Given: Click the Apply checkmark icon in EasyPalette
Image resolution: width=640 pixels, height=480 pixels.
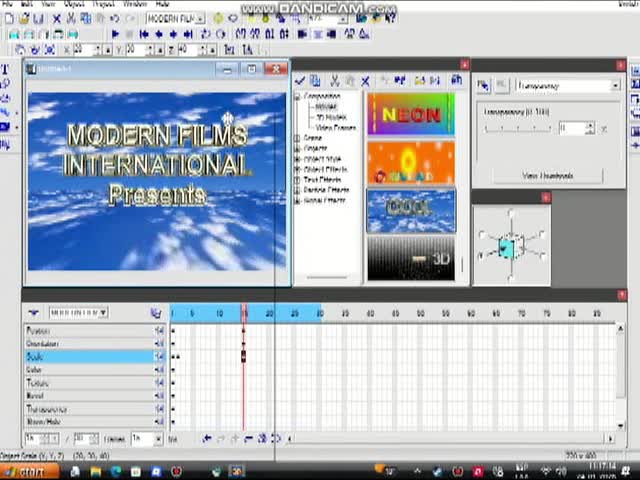Looking at the screenshot, I should (x=300, y=81).
